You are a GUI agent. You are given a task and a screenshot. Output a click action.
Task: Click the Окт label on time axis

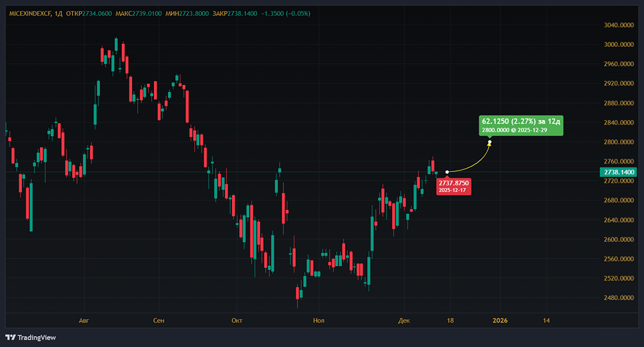pyautogui.click(x=237, y=321)
